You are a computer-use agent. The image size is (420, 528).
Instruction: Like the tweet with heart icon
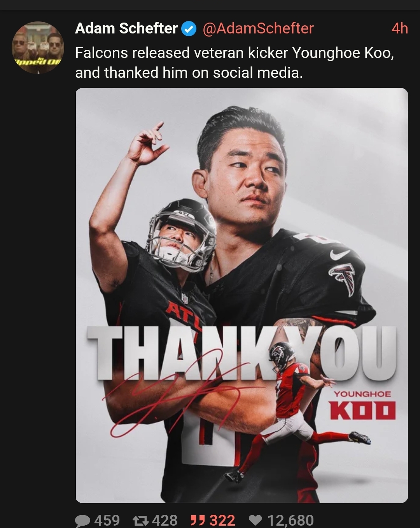click(x=255, y=520)
